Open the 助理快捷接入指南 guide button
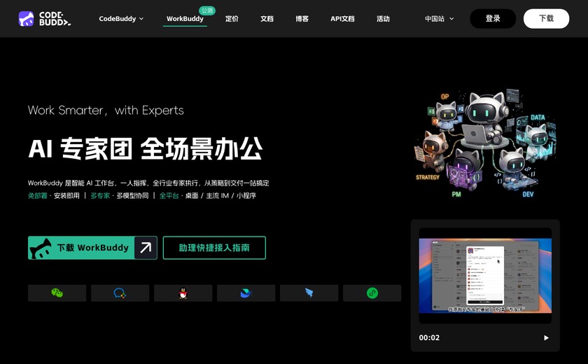 click(214, 247)
